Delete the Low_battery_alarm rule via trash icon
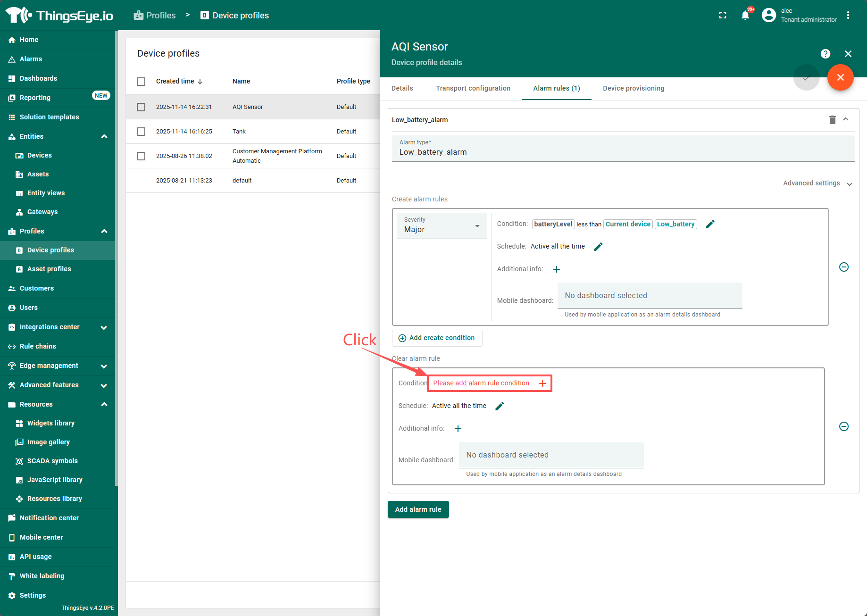This screenshot has height=616, width=867. 832,120
